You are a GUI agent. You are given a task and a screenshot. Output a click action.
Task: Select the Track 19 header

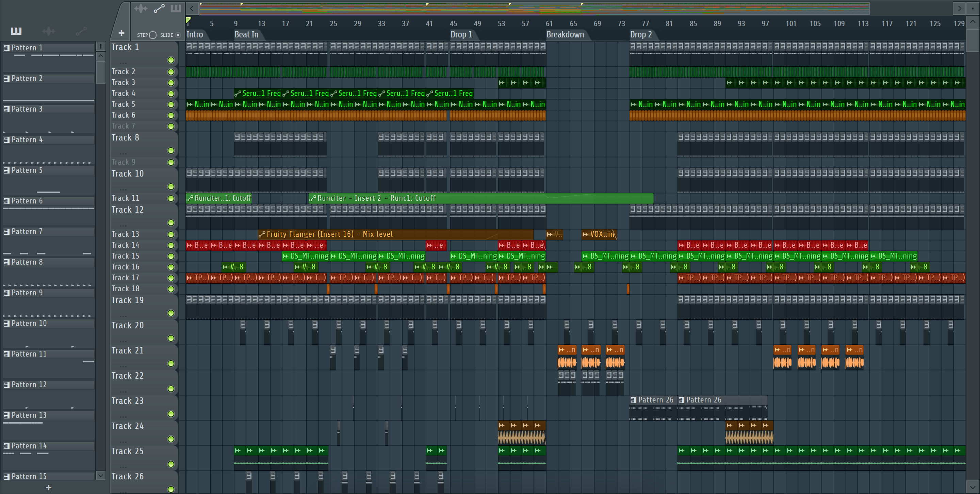tap(144, 307)
